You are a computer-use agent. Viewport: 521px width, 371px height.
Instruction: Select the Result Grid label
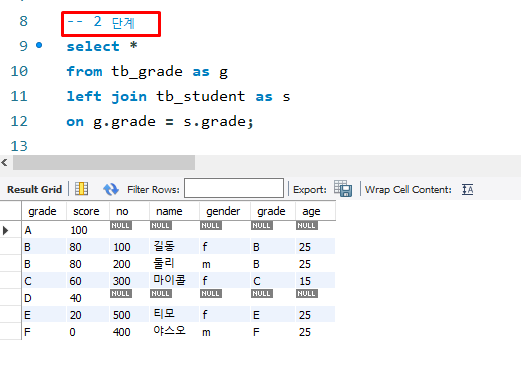coord(35,189)
